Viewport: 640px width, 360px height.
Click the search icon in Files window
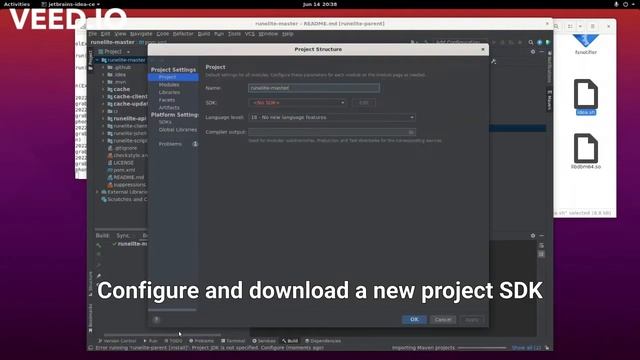click(x=556, y=26)
